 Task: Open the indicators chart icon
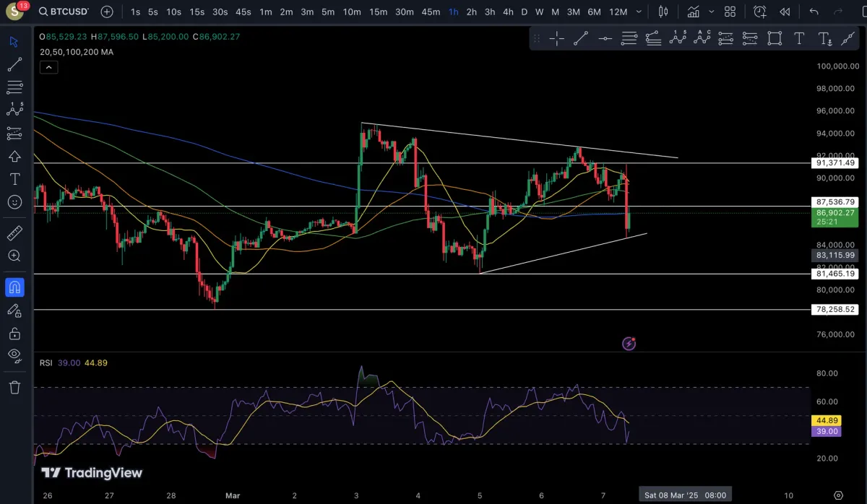point(694,12)
